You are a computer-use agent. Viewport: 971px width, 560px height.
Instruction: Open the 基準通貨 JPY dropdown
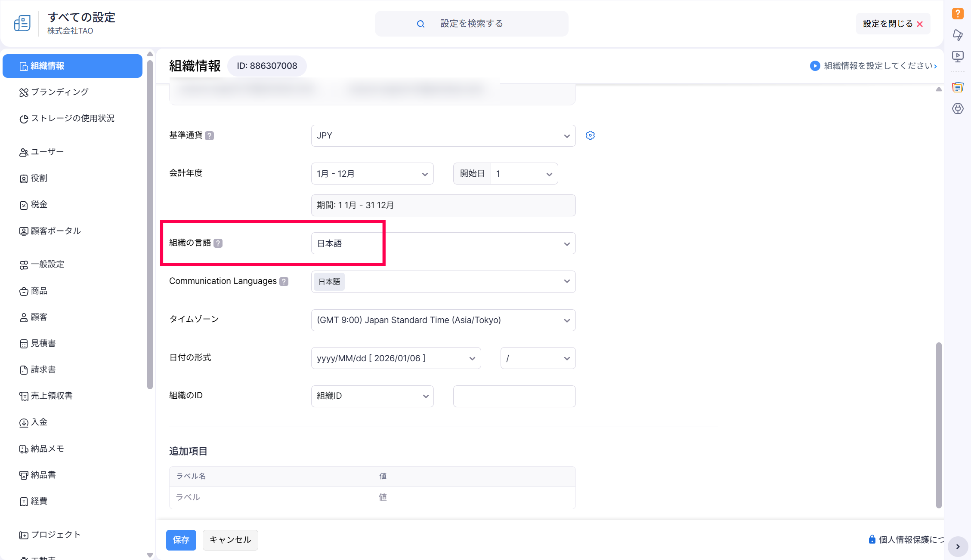tap(443, 135)
